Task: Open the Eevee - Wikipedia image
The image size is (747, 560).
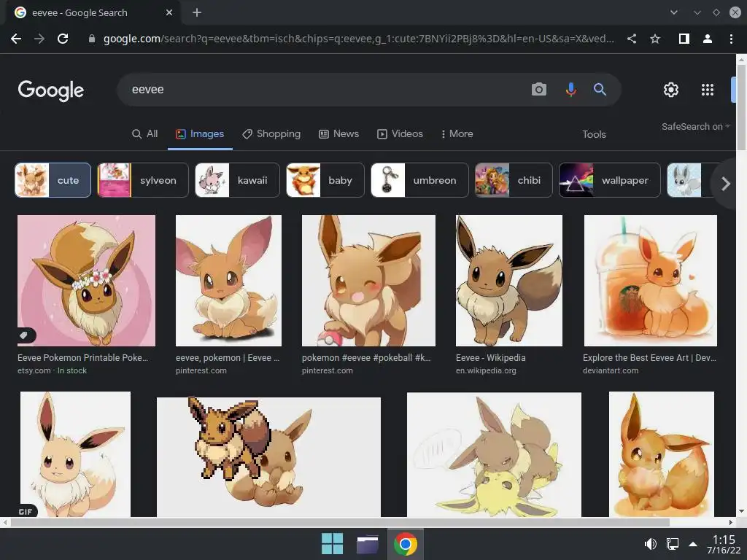Action: pyautogui.click(x=508, y=281)
